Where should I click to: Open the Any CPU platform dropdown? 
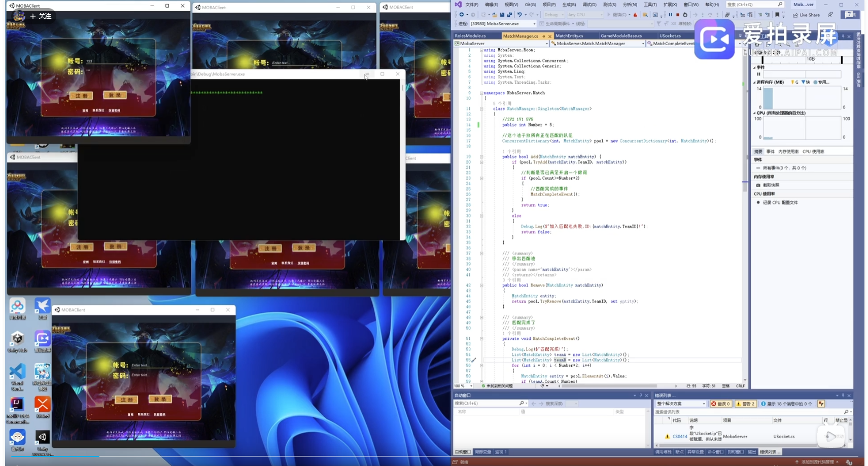coord(584,15)
